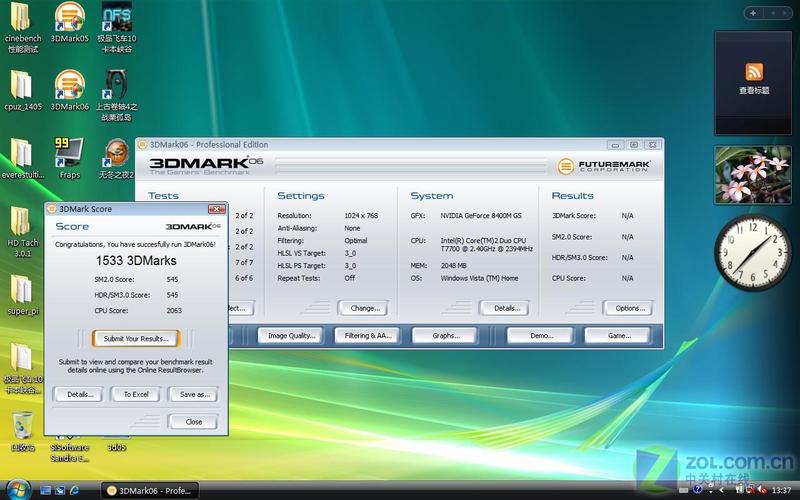Open Details... under System section

point(505,308)
